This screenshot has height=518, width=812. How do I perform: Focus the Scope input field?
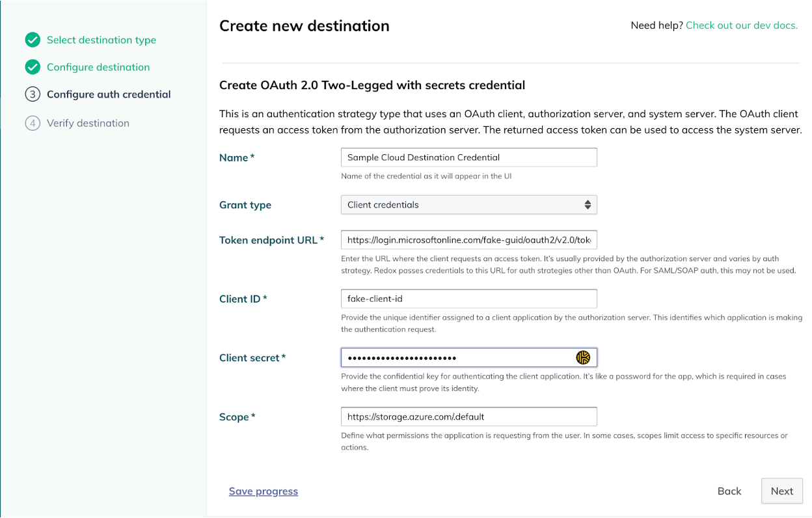pyautogui.click(x=468, y=416)
